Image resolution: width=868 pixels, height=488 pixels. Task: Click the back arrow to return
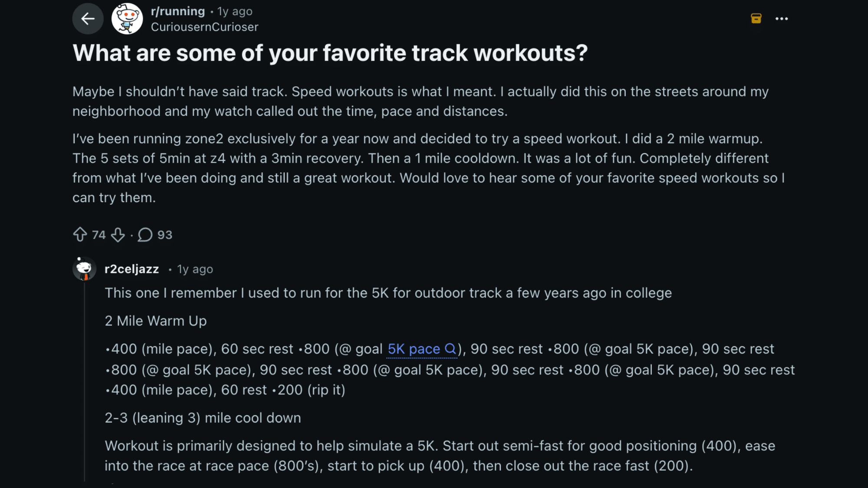(88, 19)
